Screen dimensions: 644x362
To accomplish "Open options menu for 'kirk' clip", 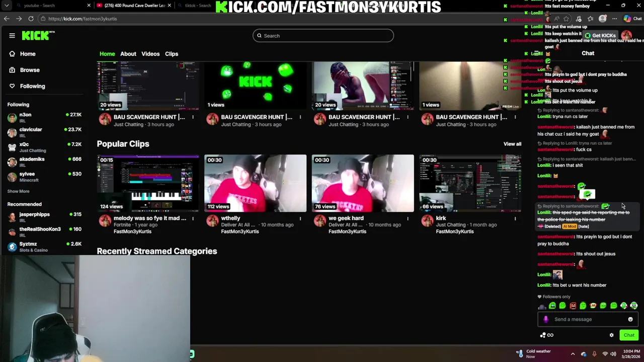I will click(x=515, y=219).
